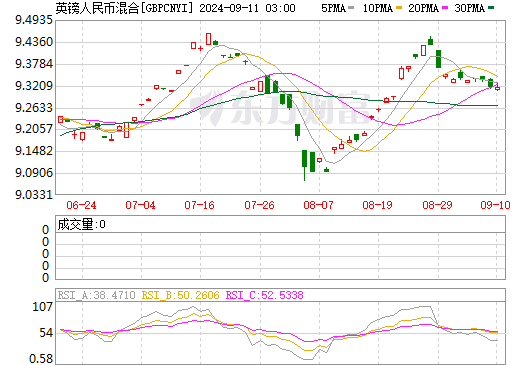520x365 pixels.
Task: Click the magenta 20PMA legend color dash
Action: tap(445, 8)
